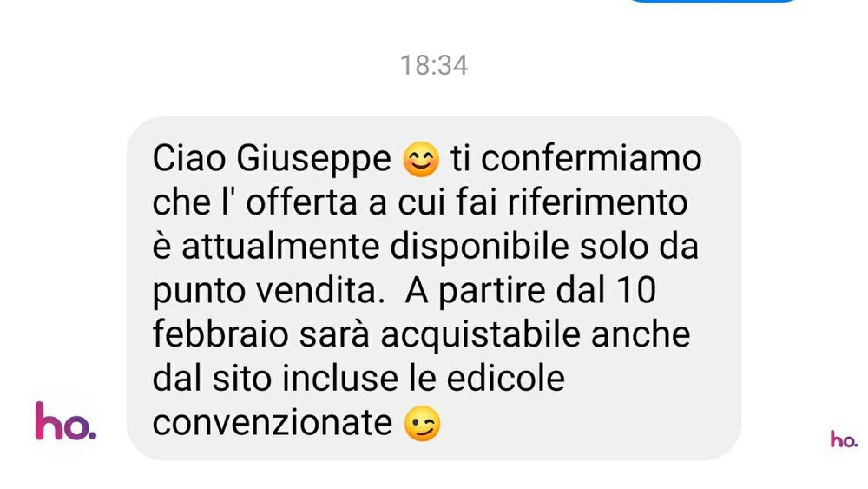Tap the blue sent message bubble edge
868x489 pixels.
713,2
